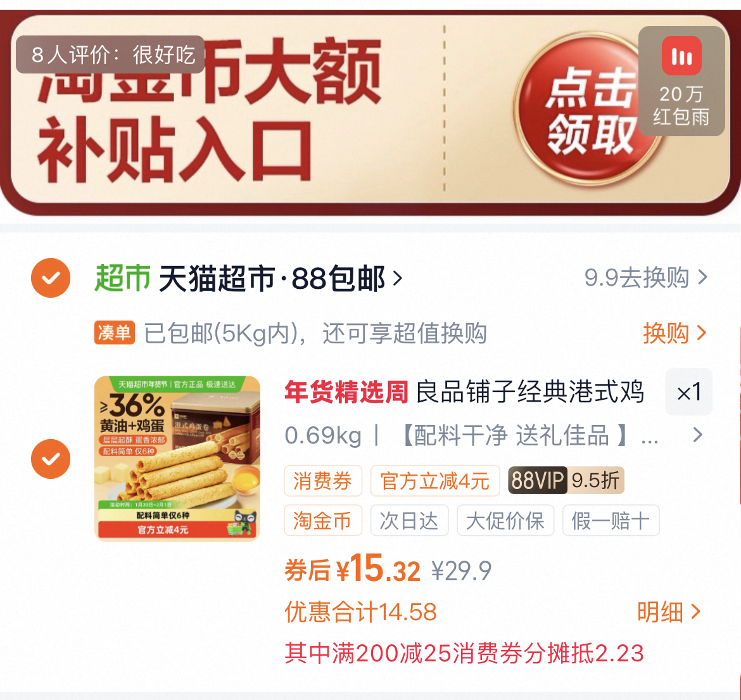This screenshot has width=741, height=700.
Task: Expand the 明细 discount details
Action: pyautogui.click(x=668, y=612)
